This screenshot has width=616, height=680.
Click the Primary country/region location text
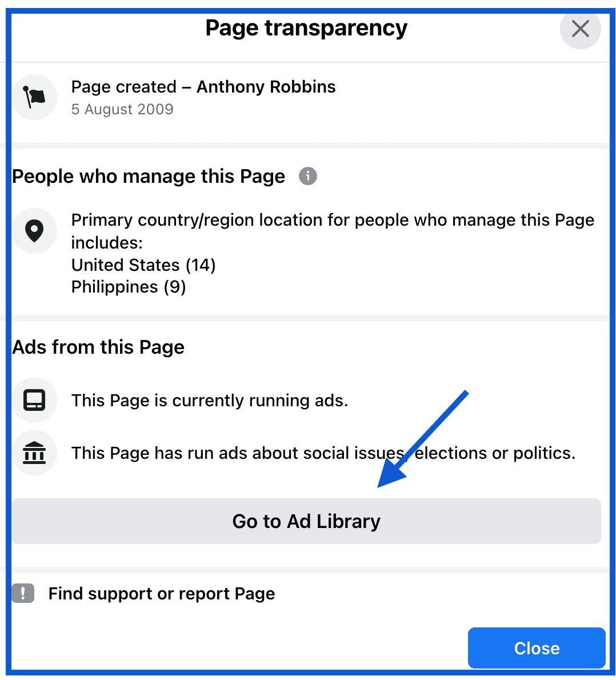pos(333,231)
